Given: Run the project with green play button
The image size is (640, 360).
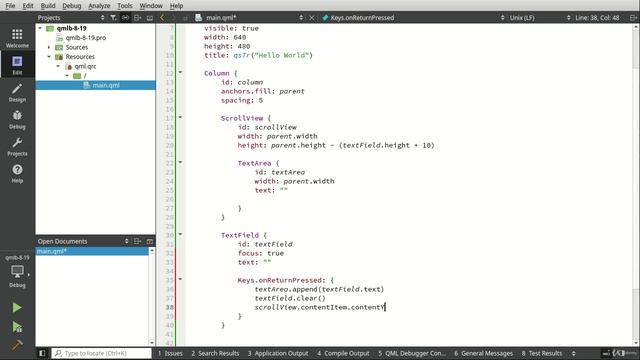Looking at the screenshot, I should [17, 307].
